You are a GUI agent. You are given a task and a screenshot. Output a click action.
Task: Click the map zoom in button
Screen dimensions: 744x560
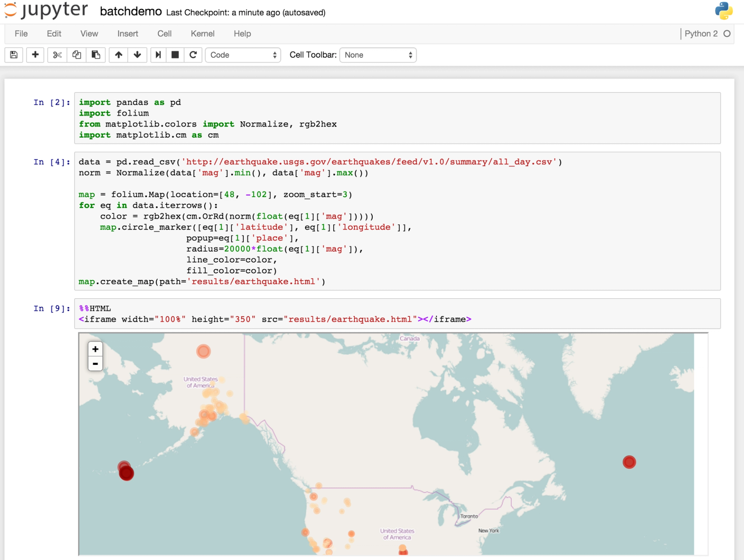[95, 349]
